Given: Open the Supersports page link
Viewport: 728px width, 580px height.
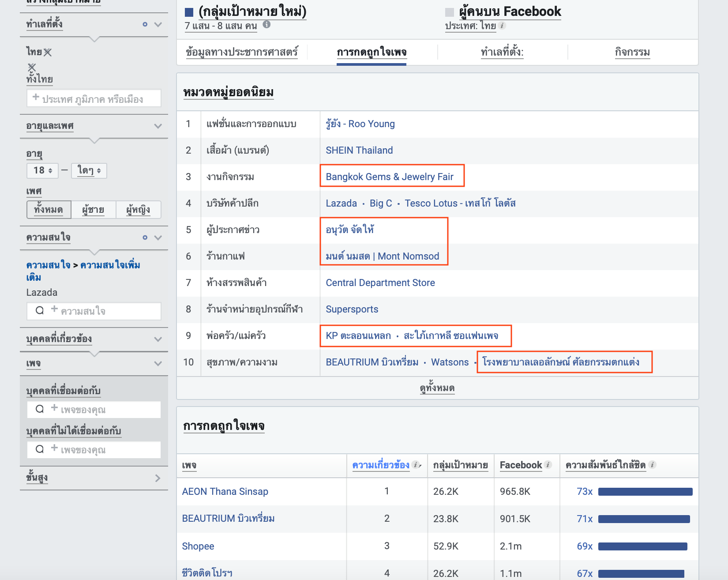Looking at the screenshot, I should [352, 309].
